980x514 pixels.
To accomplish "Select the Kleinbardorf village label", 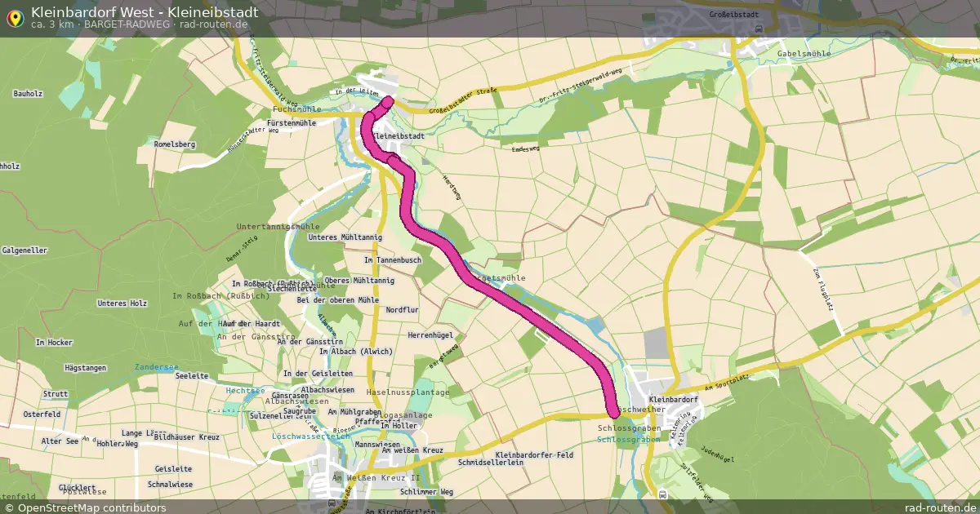I will (674, 400).
